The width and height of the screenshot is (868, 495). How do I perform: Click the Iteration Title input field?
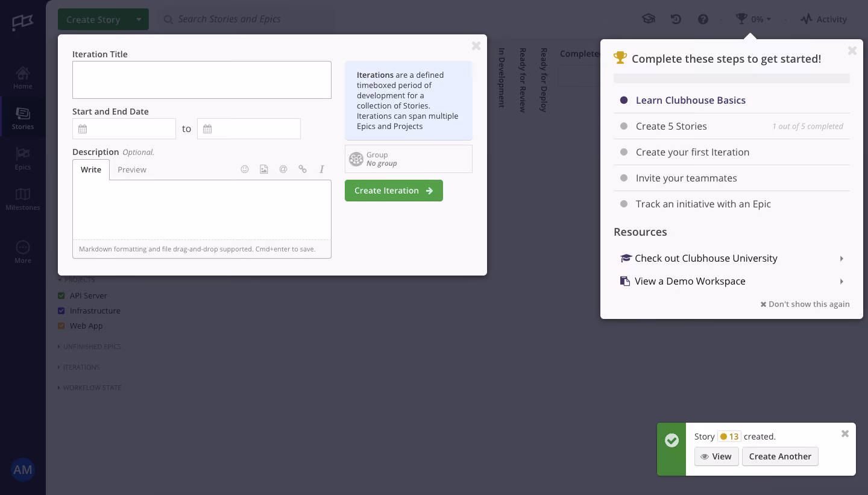click(202, 80)
